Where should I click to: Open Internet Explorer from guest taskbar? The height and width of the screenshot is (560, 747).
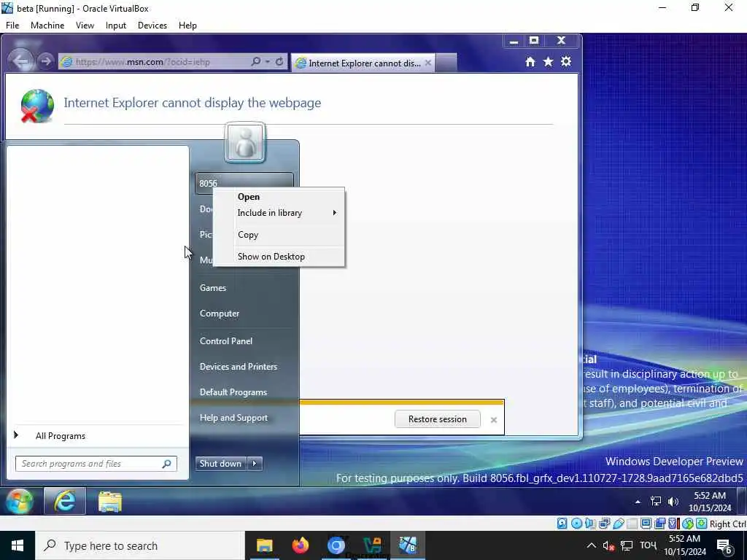pyautogui.click(x=65, y=501)
